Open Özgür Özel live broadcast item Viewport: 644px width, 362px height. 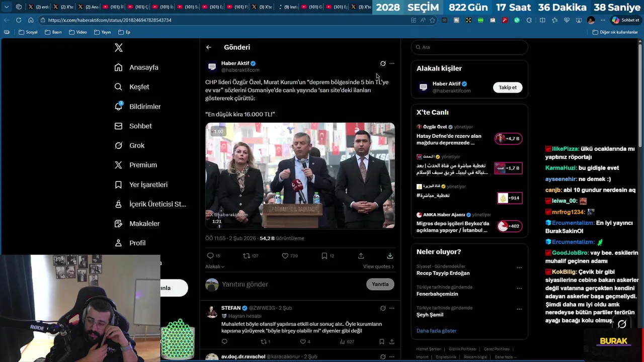point(469,135)
